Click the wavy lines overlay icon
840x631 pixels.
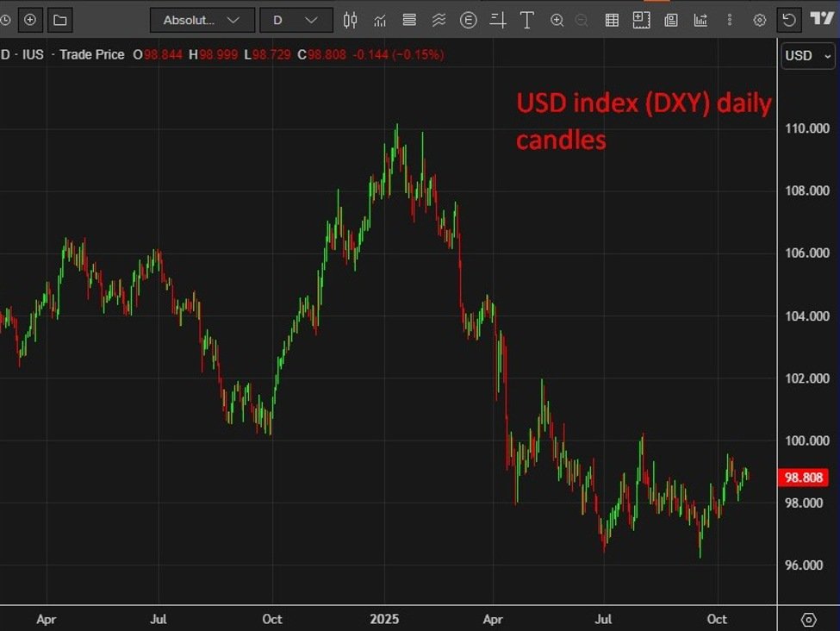(x=439, y=20)
